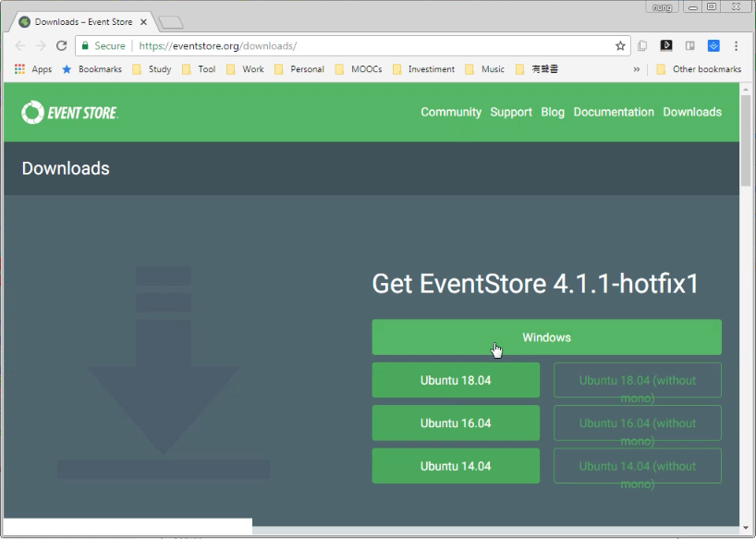Click the scrollbar up arrow

click(x=746, y=89)
